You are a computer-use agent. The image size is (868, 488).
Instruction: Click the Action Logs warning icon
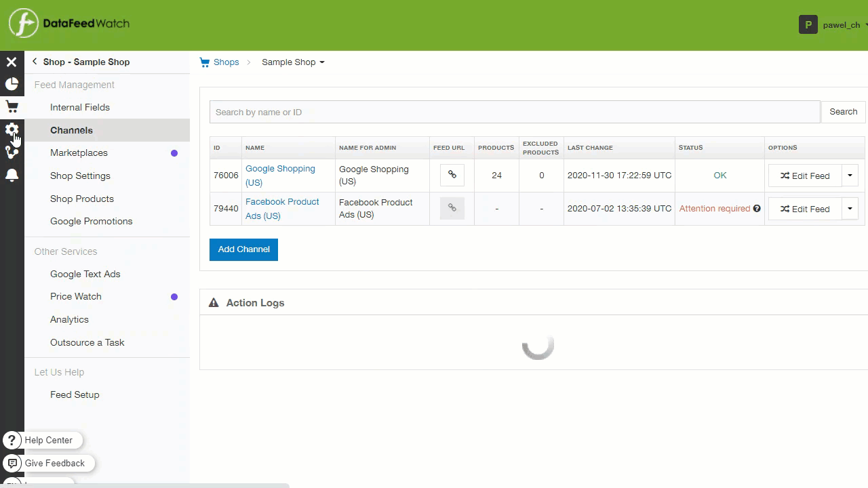tap(214, 303)
